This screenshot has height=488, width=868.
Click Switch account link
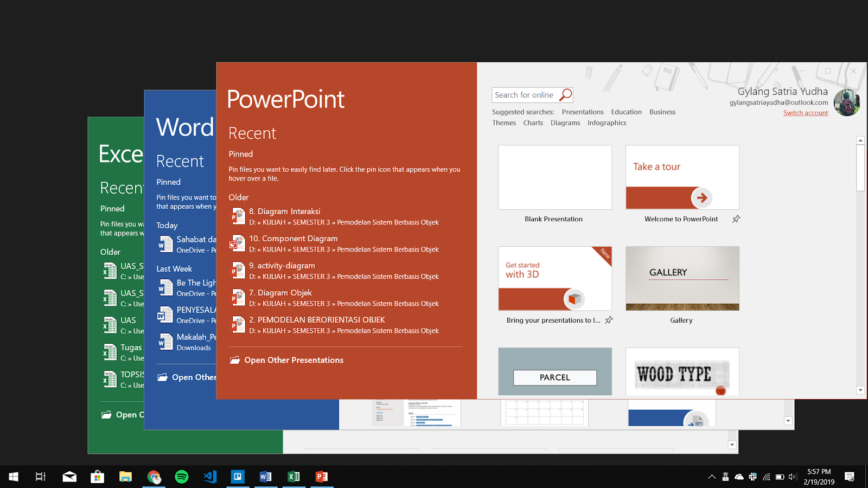(x=806, y=113)
